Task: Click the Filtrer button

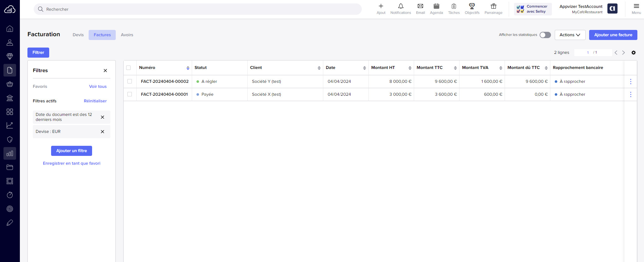Action: pos(38,53)
